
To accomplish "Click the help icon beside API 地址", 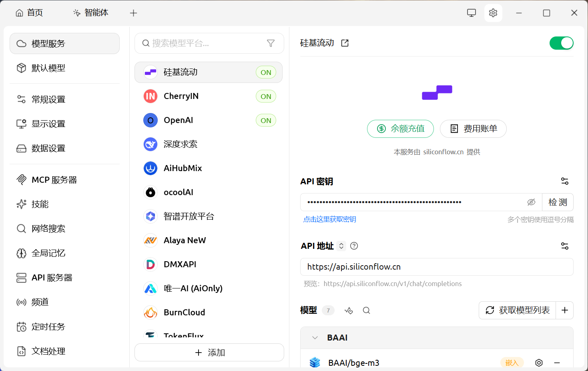I will (354, 246).
